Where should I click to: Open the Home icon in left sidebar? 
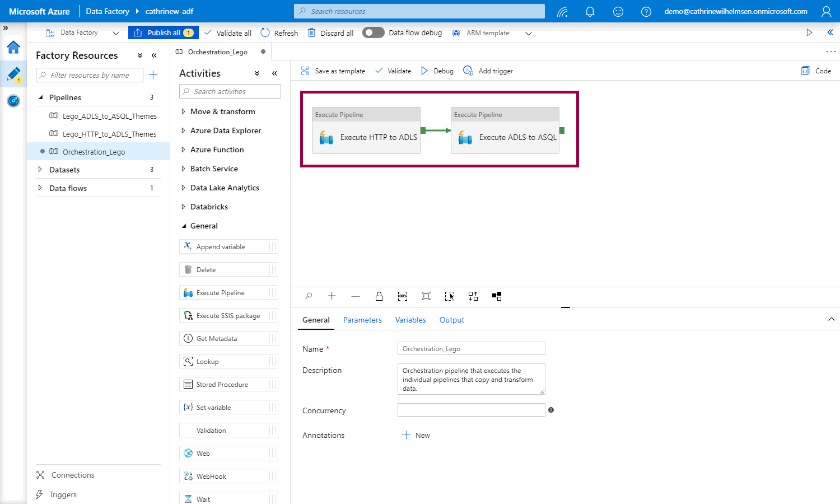point(13,48)
